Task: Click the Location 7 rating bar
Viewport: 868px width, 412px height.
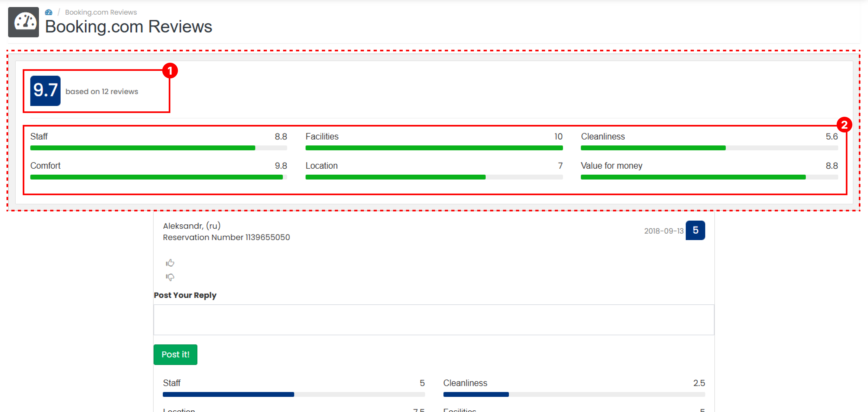Action: point(395,177)
